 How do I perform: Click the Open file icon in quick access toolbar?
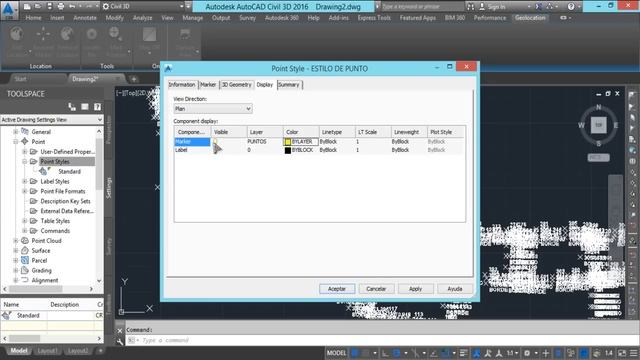pyautogui.click(x=38, y=6)
